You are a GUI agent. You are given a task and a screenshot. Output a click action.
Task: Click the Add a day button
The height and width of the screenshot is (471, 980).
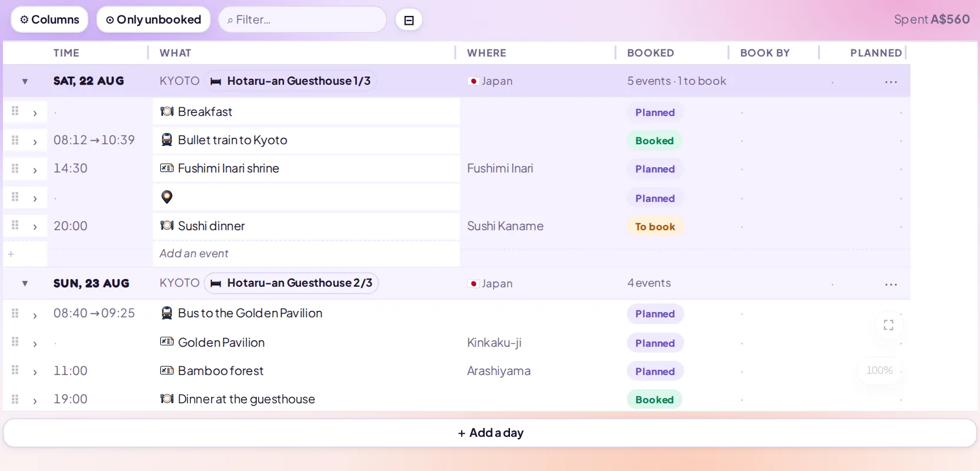coord(490,433)
